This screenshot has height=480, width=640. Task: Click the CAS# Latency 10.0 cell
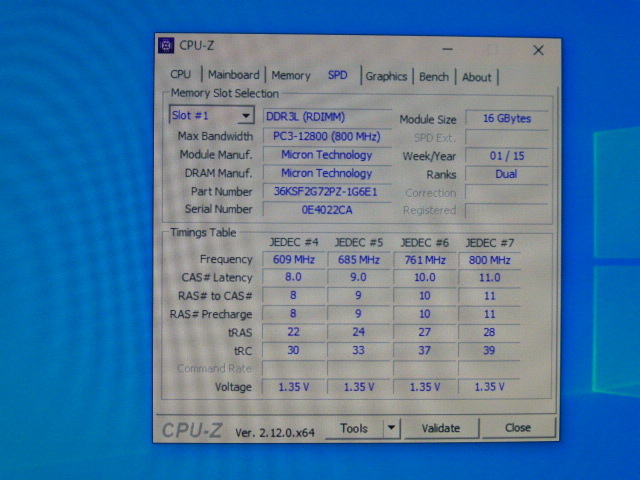[x=424, y=278]
